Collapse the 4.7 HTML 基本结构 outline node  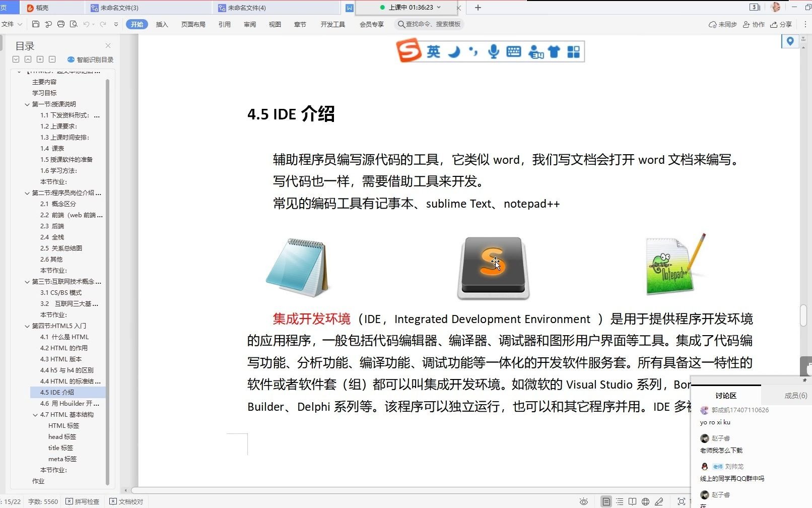coord(35,415)
